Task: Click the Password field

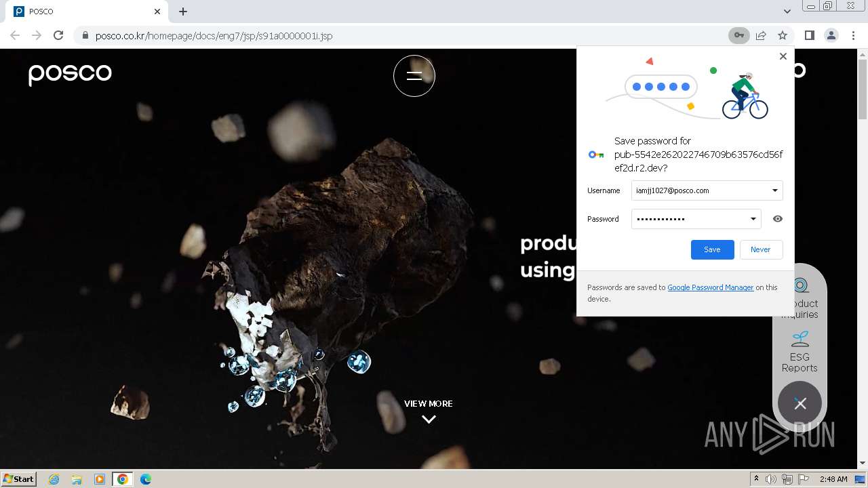Action: (x=696, y=219)
